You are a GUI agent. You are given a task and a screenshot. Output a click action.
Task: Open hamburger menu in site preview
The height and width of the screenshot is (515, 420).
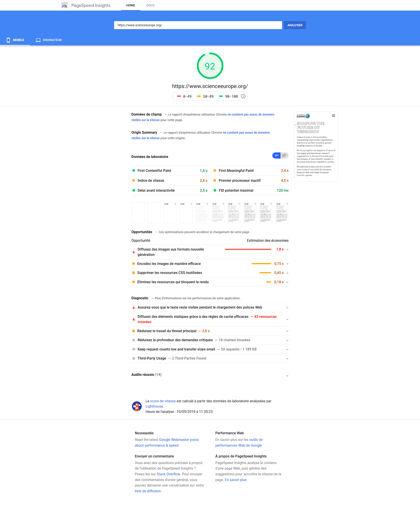click(x=333, y=116)
